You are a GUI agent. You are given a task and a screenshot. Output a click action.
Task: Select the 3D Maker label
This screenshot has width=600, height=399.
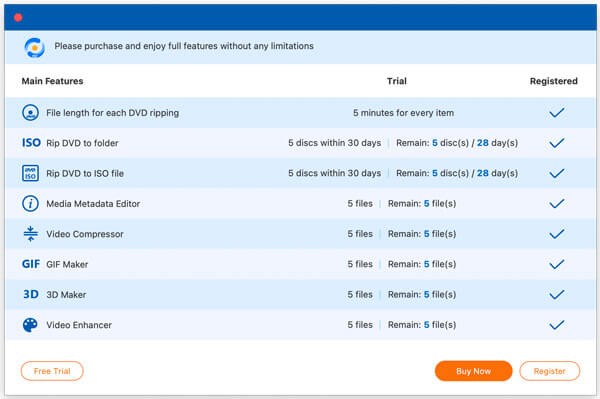[x=66, y=295]
